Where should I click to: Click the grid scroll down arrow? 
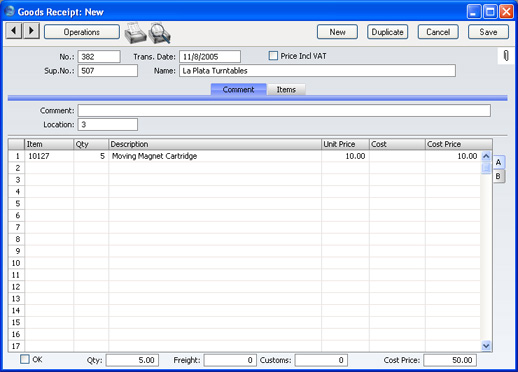coord(486,346)
